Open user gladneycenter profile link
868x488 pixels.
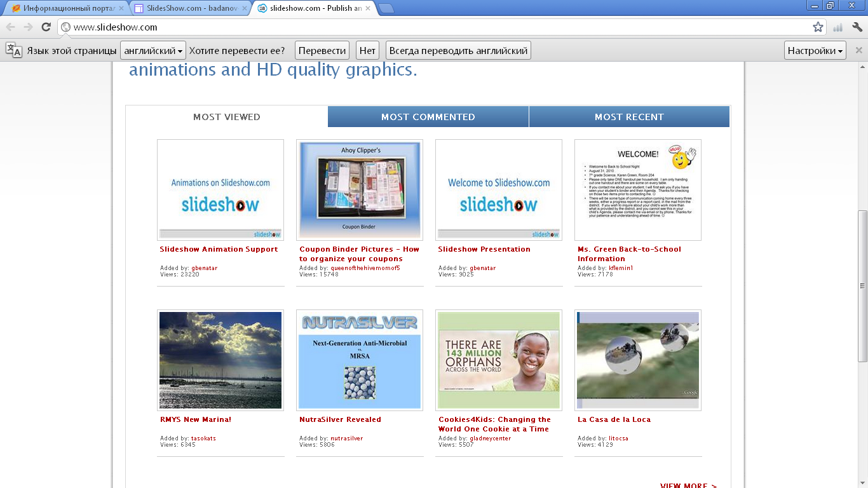click(x=490, y=438)
